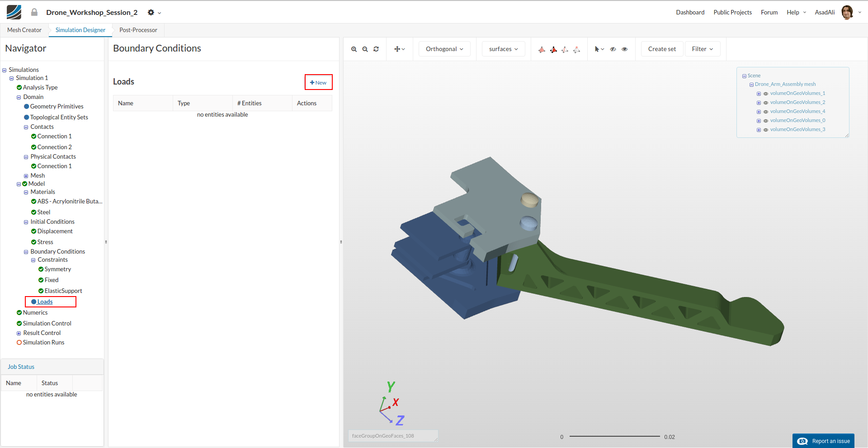Viewport: 868px width, 448px height.
Task: Hide volumeOnGeoVolumes_1 using its eye icon
Action: pyautogui.click(x=766, y=94)
